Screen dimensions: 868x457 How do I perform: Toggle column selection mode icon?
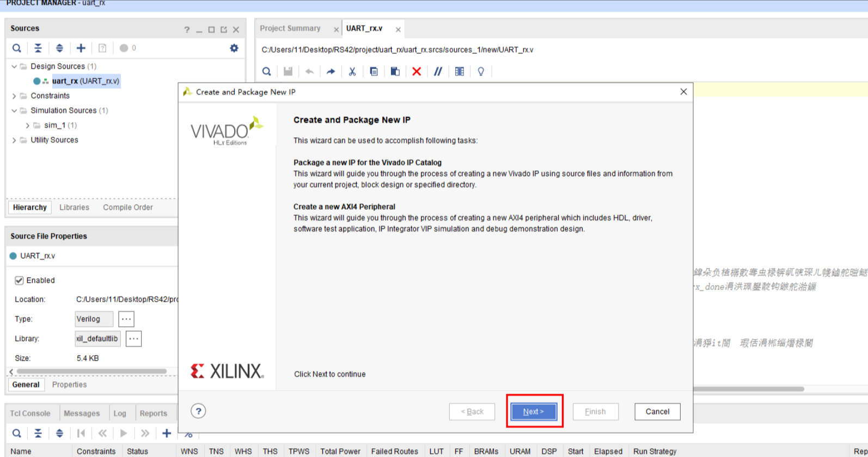point(460,71)
